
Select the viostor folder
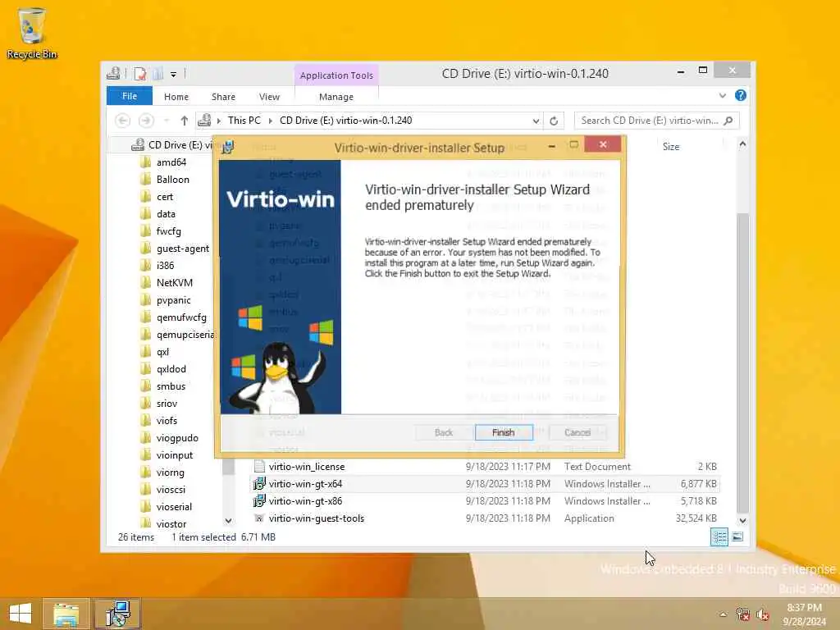point(171,524)
